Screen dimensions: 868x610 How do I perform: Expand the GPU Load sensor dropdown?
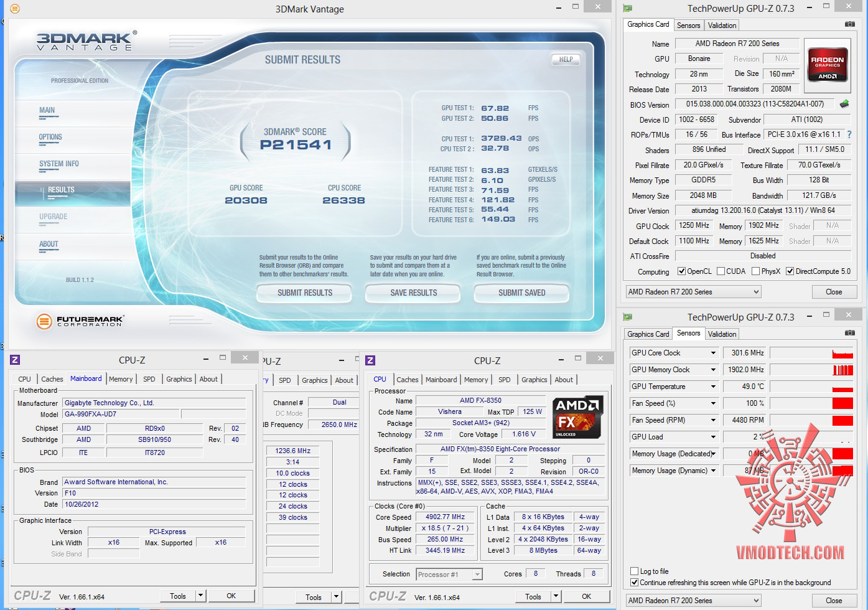point(713,437)
